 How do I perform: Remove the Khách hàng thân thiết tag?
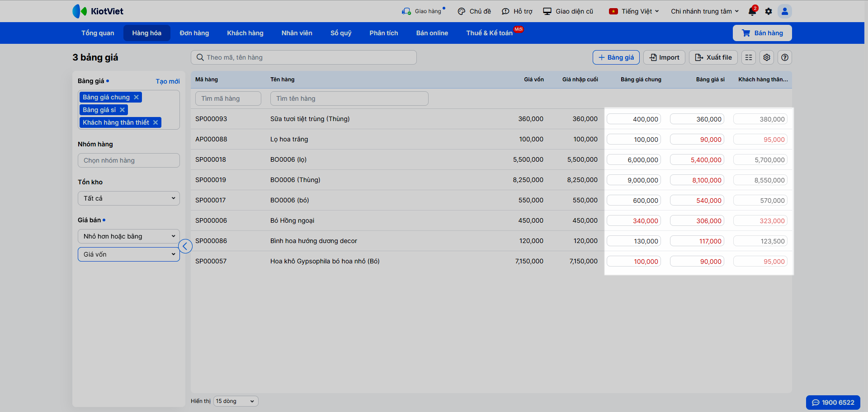pos(156,122)
